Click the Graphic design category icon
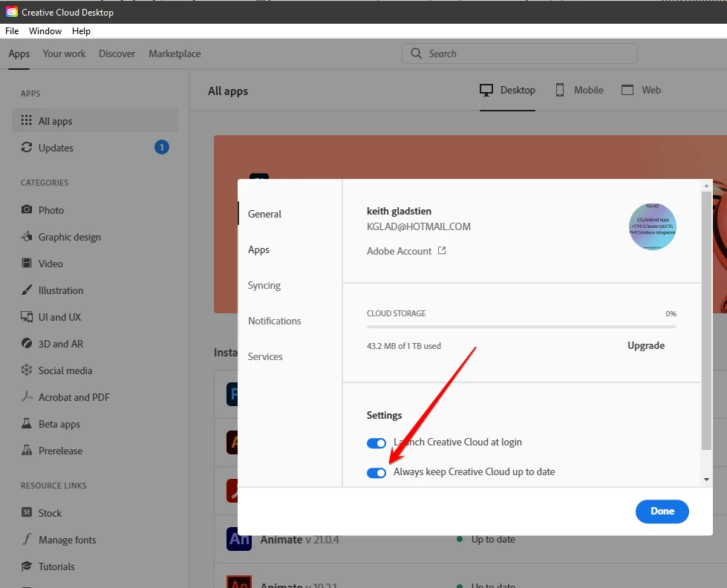 (27, 237)
